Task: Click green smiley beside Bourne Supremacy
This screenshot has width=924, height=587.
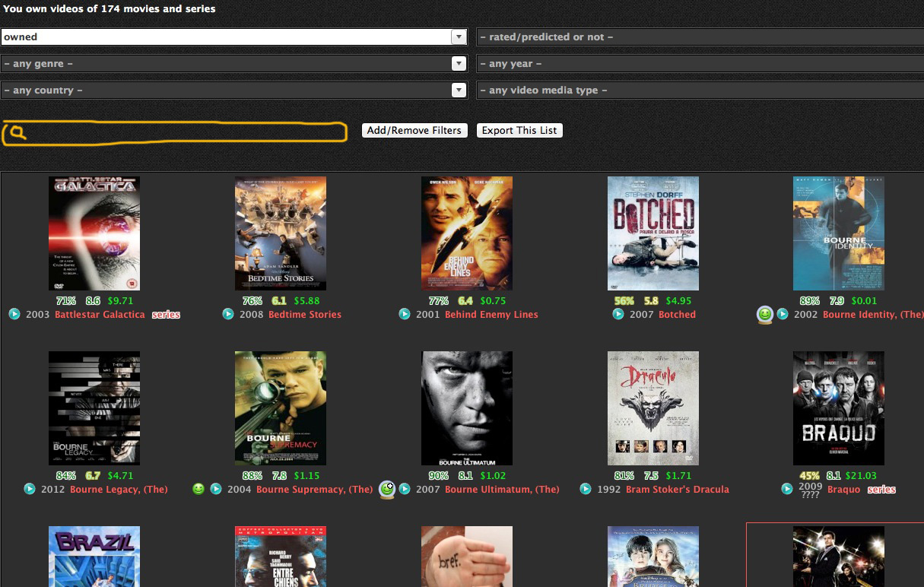Action: click(198, 489)
